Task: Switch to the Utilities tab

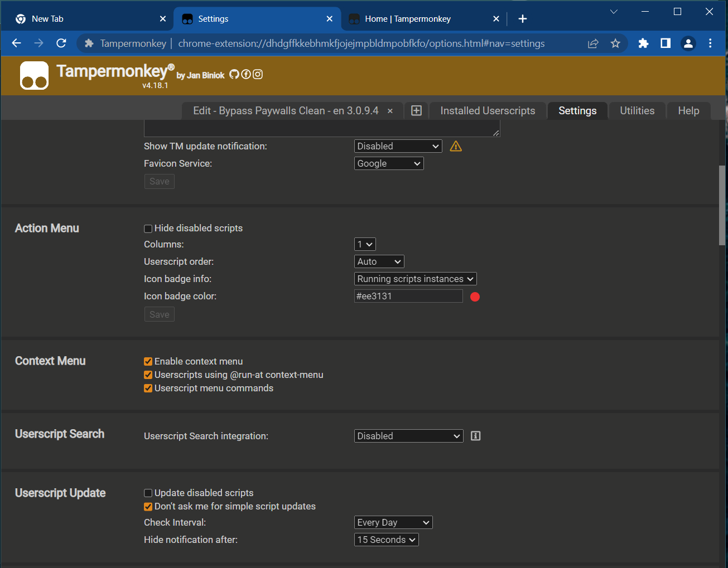Action: [x=637, y=111]
